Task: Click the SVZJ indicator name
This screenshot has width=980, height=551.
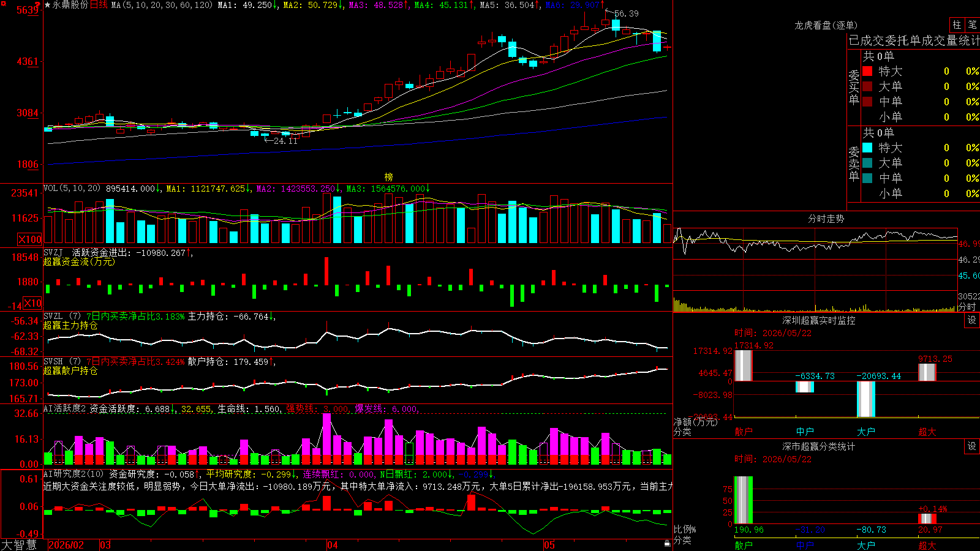Action: click(x=53, y=253)
